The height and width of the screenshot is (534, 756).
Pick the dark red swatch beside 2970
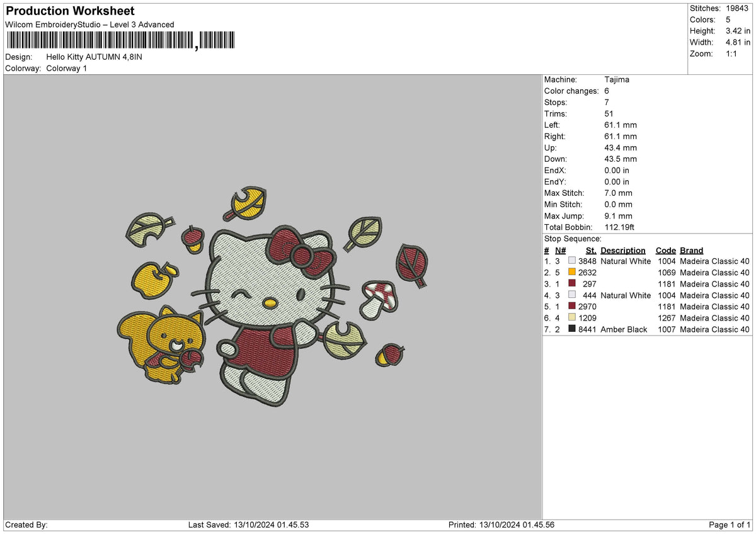click(572, 307)
